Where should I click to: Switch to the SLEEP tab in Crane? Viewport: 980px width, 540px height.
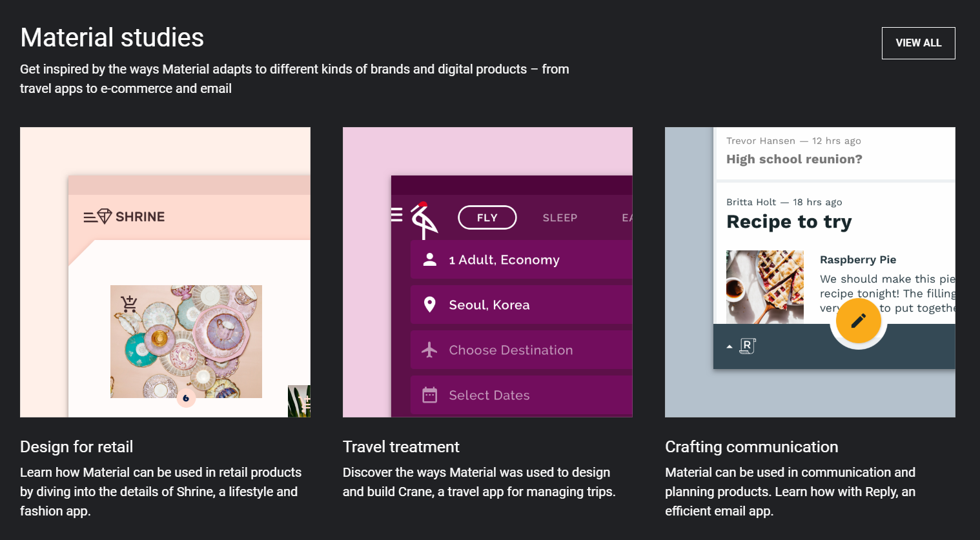pyautogui.click(x=560, y=217)
